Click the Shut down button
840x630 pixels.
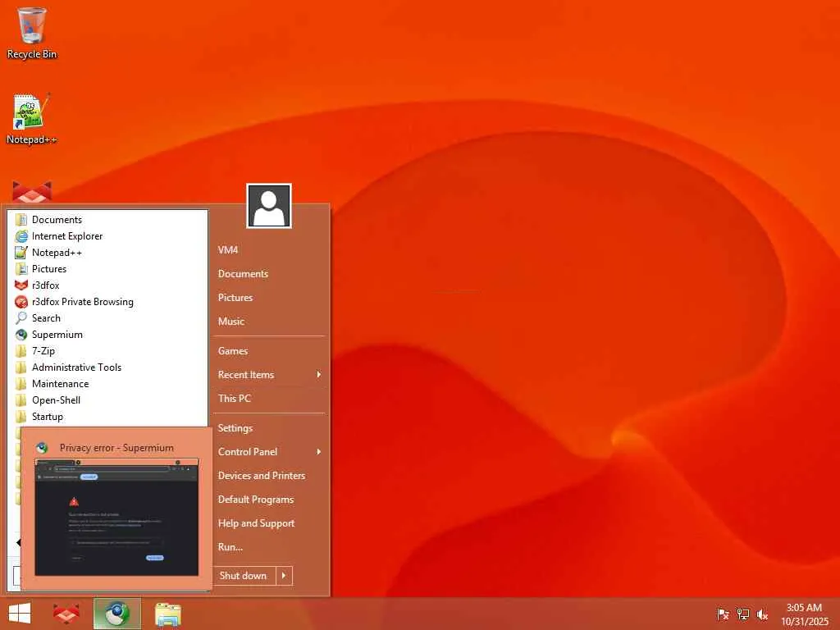[x=244, y=576]
